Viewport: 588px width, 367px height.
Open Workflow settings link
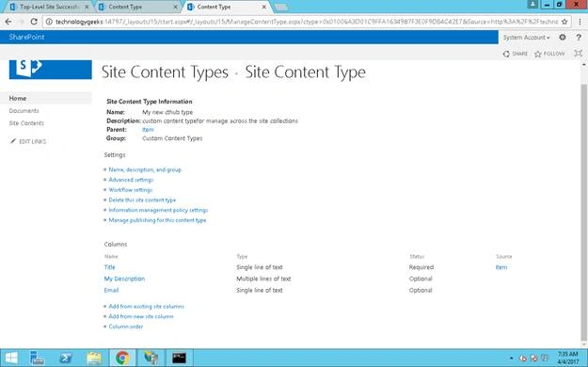131,190
